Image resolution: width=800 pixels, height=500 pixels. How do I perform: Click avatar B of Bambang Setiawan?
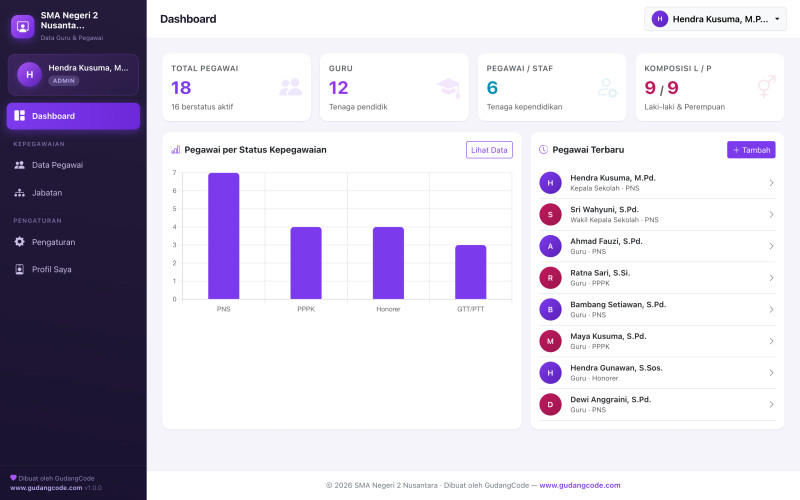pyautogui.click(x=551, y=309)
